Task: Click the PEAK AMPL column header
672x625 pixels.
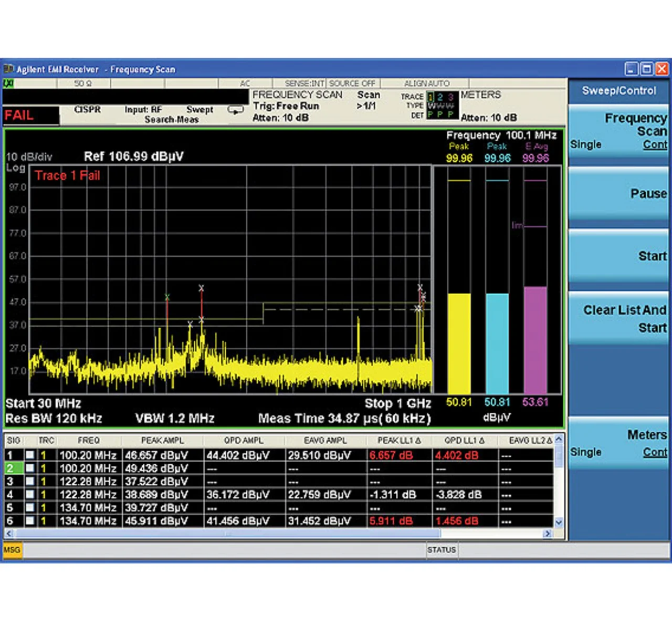Action: point(162,440)
